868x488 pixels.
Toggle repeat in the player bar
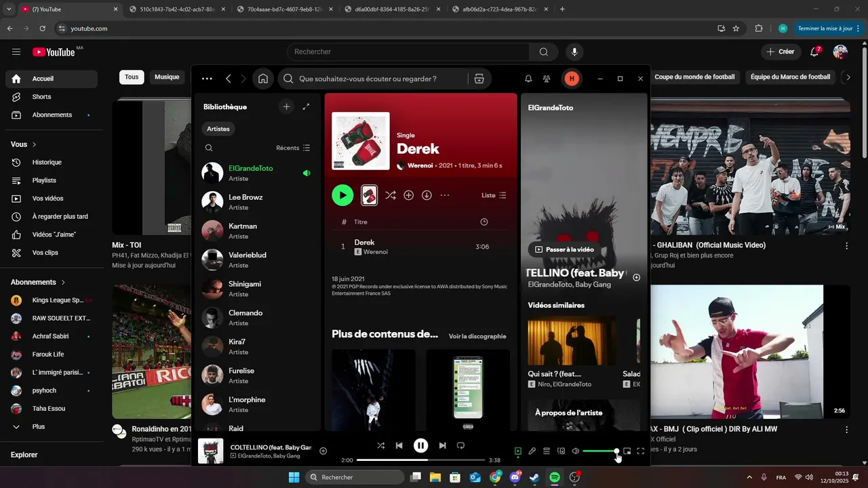click(x=460, y=445)
